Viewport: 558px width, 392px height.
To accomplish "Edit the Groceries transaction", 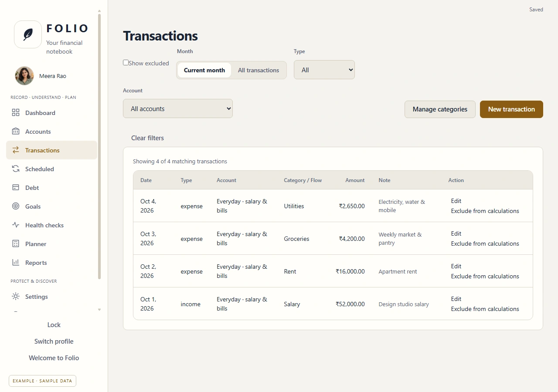I will click(x=456, y=233).
